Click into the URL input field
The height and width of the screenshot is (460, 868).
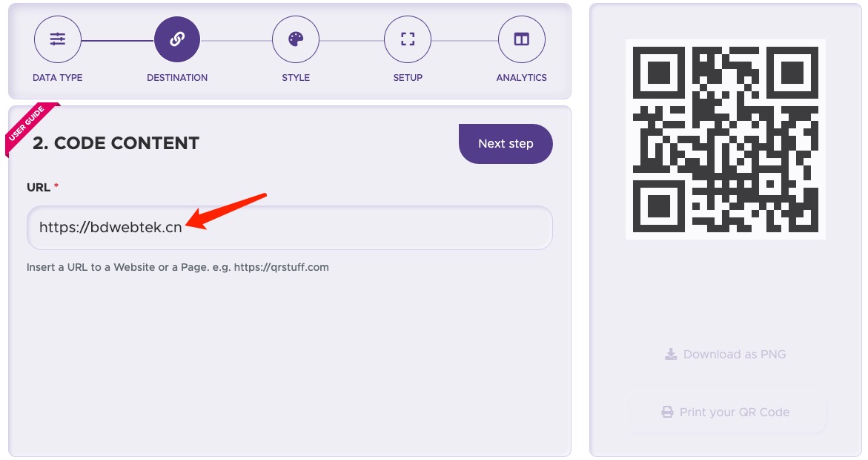click(x=290, y=228)
